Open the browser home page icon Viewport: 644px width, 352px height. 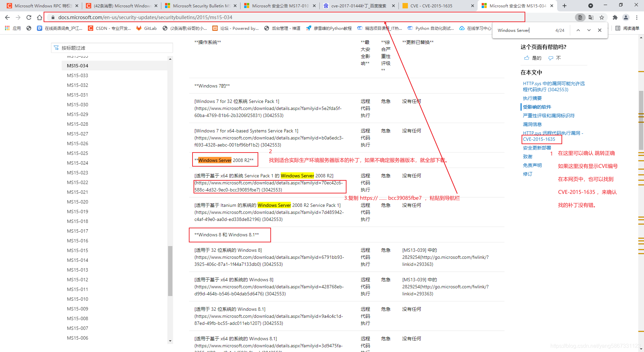point(40,17)
